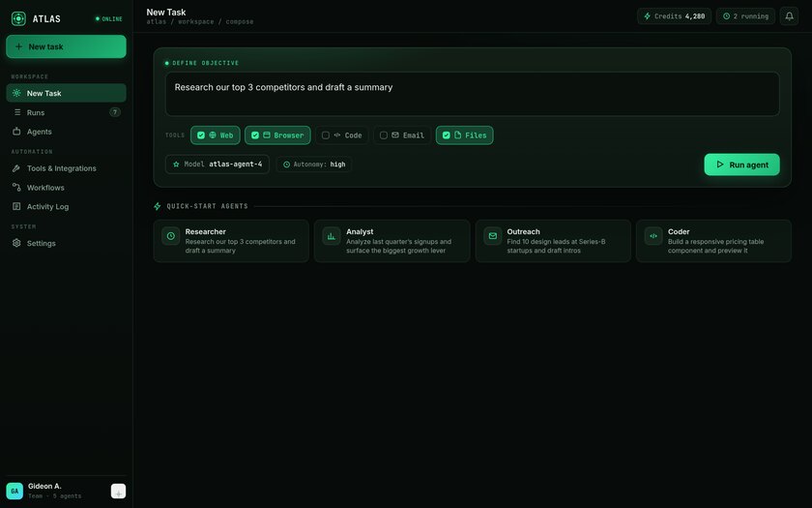Enable the Code tool checkbox
This screenshot has width=812, height=508.
coord(326,135)
